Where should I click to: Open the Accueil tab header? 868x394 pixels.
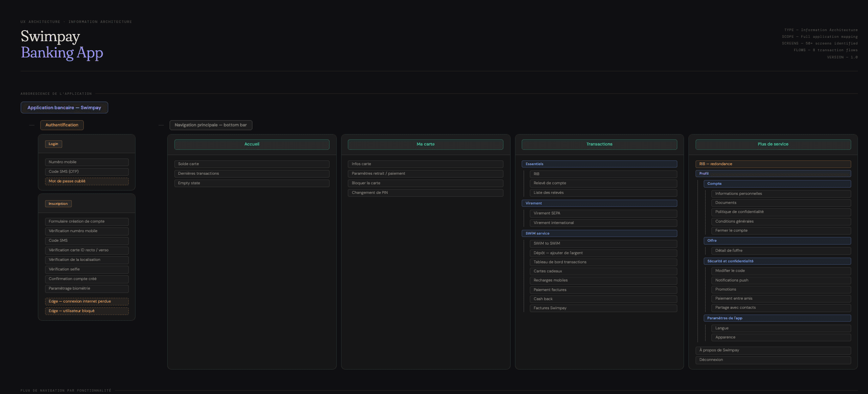(252, 144)
